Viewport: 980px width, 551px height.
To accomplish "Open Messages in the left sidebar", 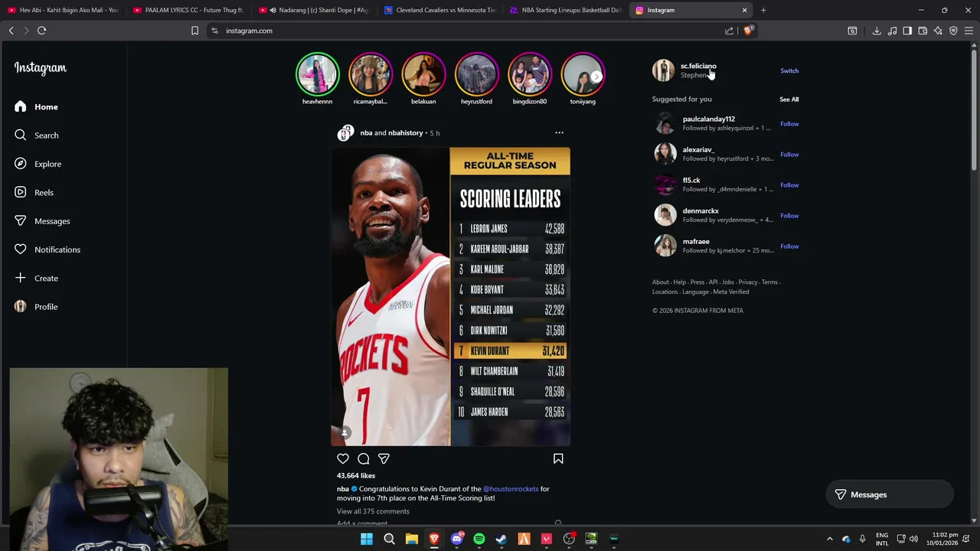I will pyautogui.click(x=42, y=221).
